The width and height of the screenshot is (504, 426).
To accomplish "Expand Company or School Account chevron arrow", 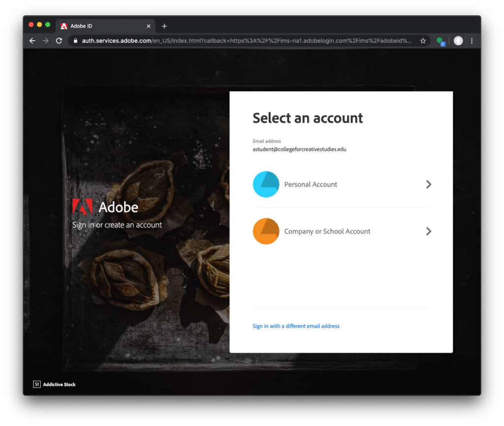I will [429, 231].
